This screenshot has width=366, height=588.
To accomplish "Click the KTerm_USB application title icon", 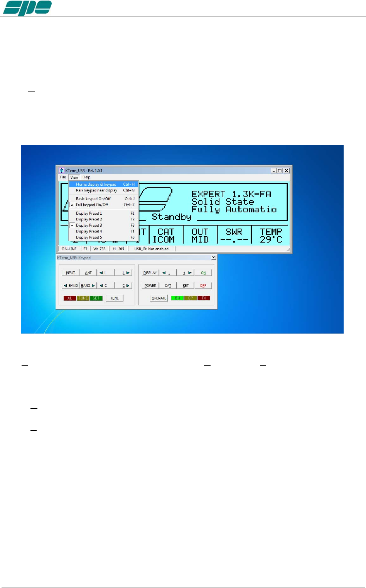I will [61, 170].
